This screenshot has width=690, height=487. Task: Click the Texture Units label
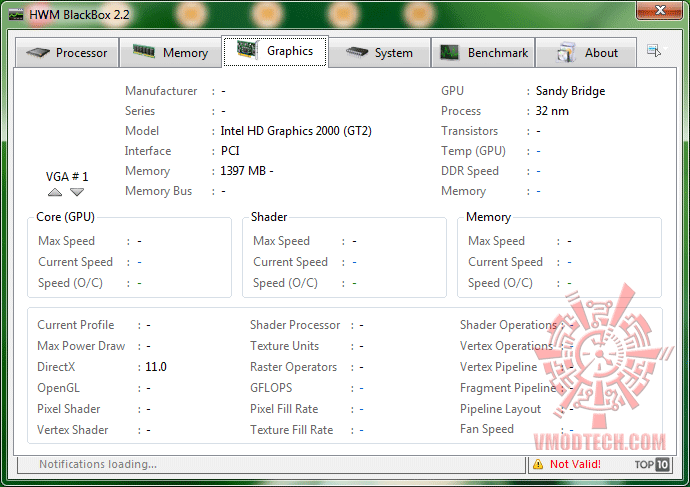point(284,346)
